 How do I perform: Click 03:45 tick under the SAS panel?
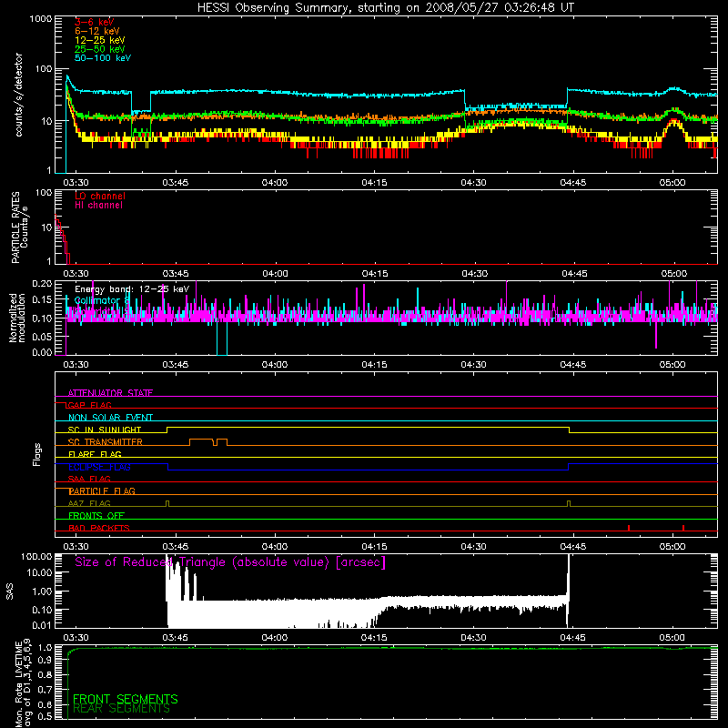[x=175, y=638]
